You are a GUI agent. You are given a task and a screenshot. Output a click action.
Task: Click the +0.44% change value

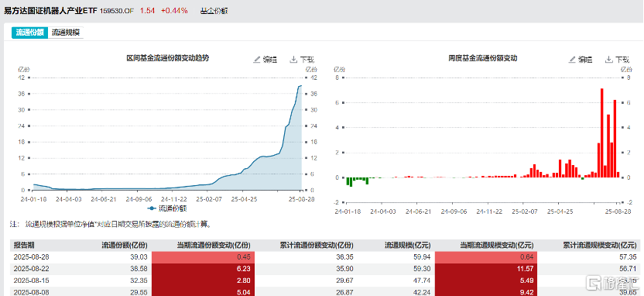point(174,11)
